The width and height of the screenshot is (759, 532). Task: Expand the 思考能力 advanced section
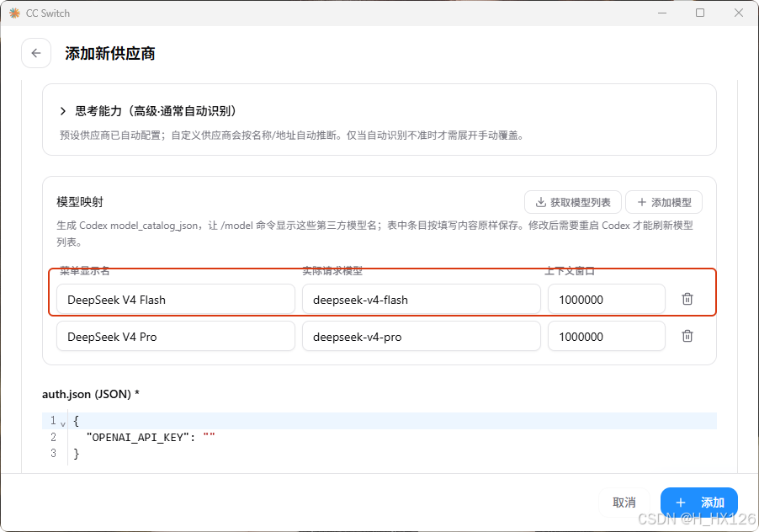(63, 111)
